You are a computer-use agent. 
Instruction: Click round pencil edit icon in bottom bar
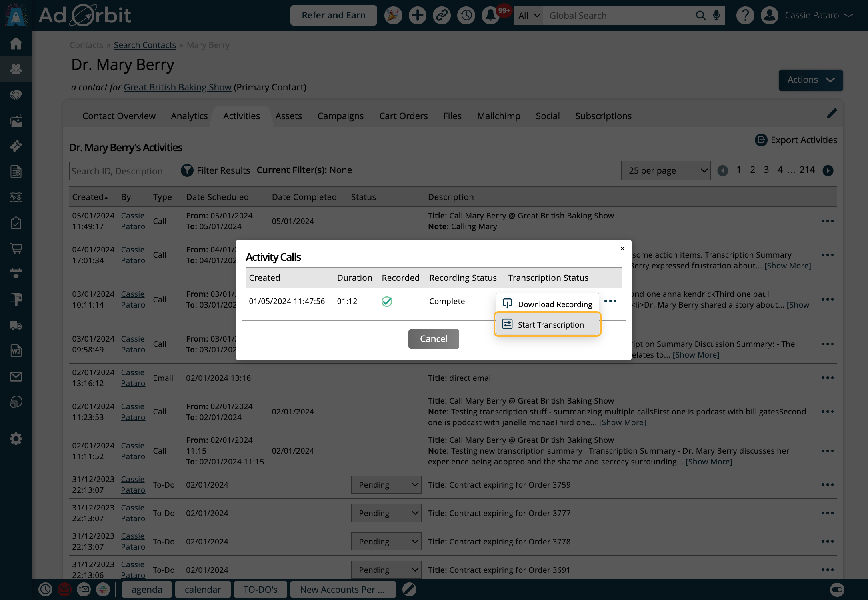[x=409, y=589]
